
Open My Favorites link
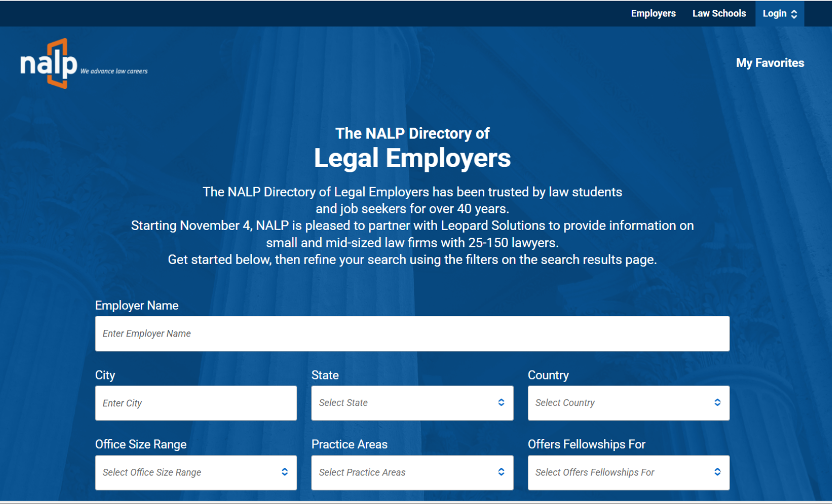(x=769, y=63)
